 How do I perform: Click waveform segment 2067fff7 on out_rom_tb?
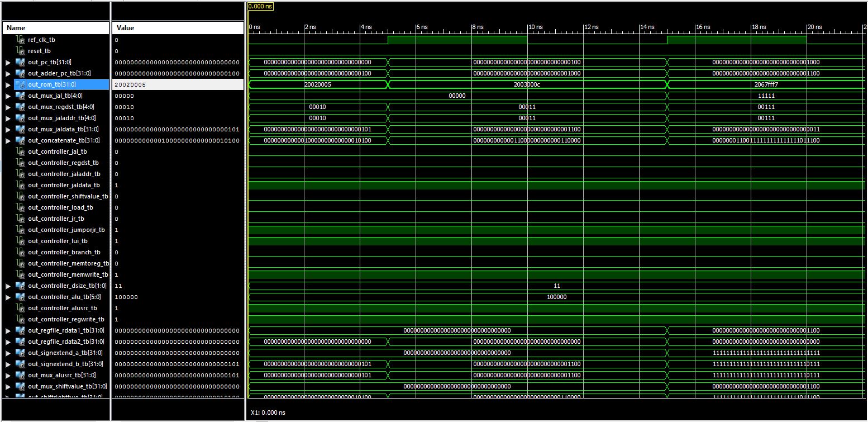766,84
